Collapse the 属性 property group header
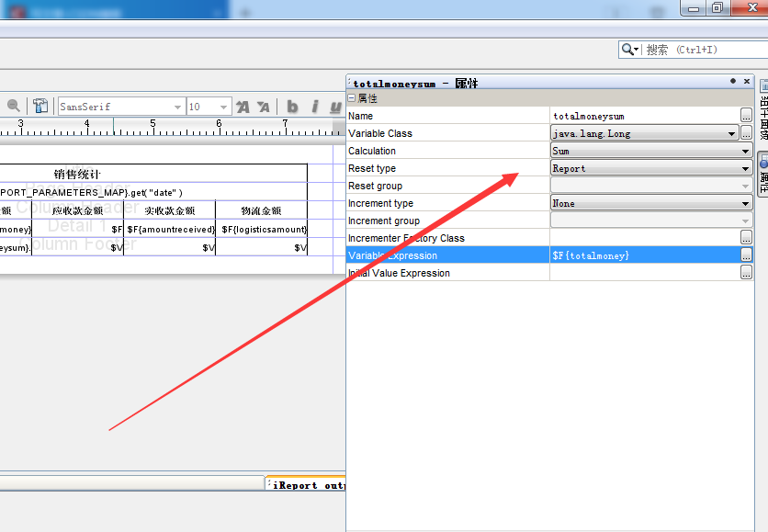Viewport: 768px width, 532px height. (x=352, y=97)
